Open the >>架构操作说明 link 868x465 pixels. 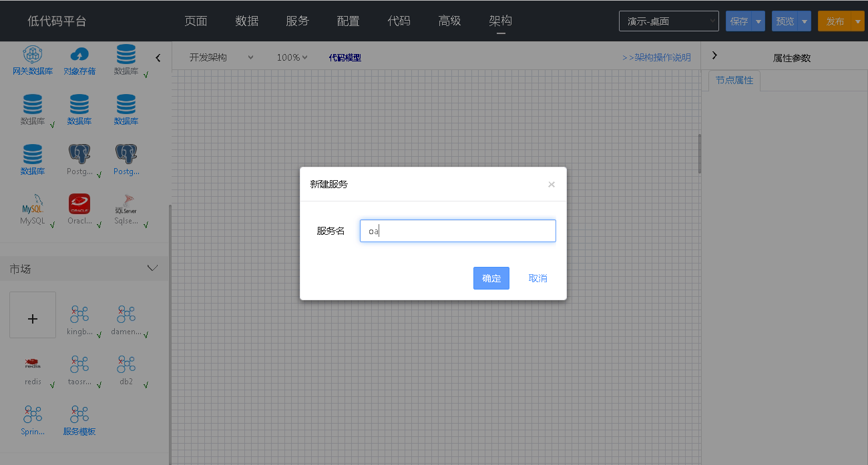coord(656,57)
